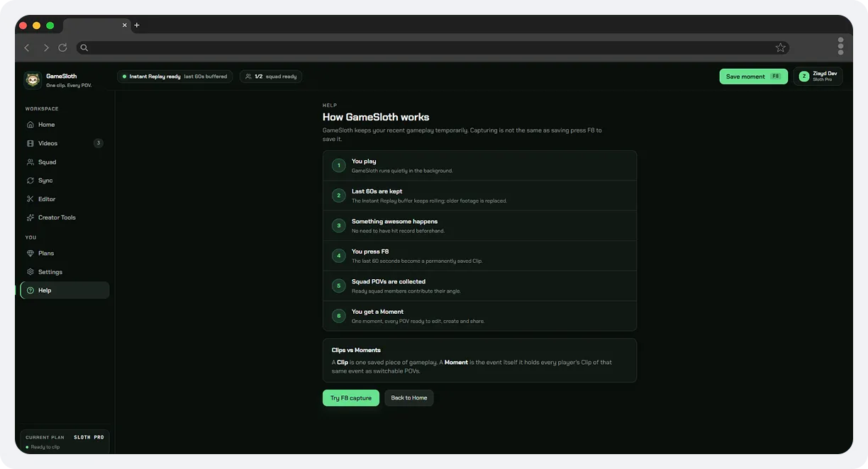Image resolution: width=868 pixels, height=469 pixels.
Task: Open the Ziayd Dev account menu
Action: 818,77
